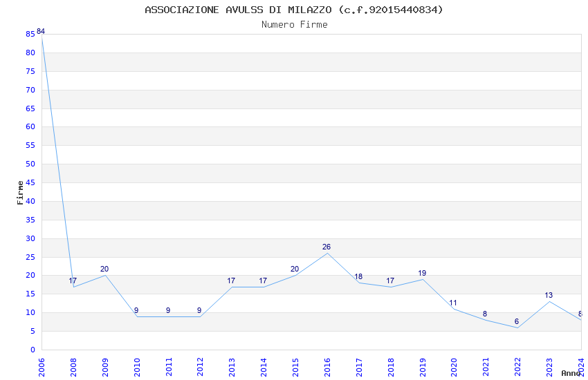
Task: Click the 2014 year label on x-axis
Action: [264, 368]
